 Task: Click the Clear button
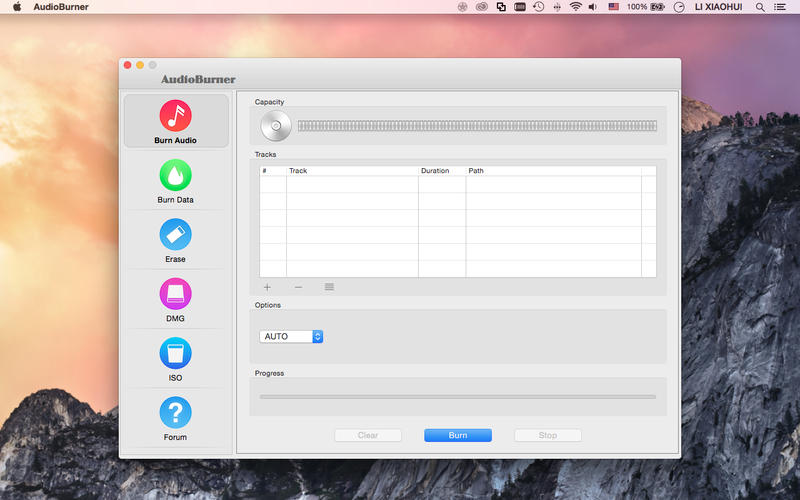pos(368,436)
